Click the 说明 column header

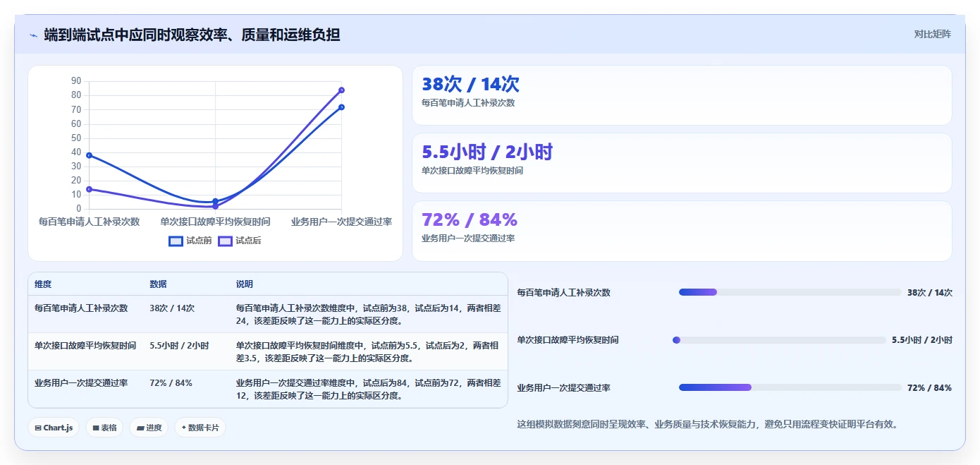(245, 284)
